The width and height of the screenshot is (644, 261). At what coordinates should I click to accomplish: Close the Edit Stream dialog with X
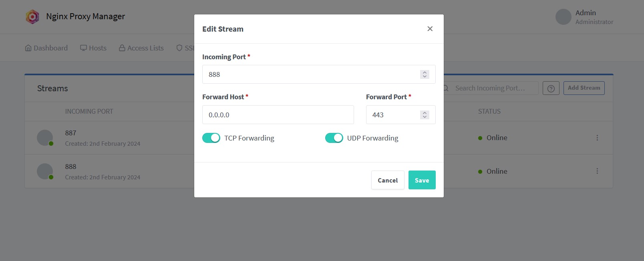[430, 29]
